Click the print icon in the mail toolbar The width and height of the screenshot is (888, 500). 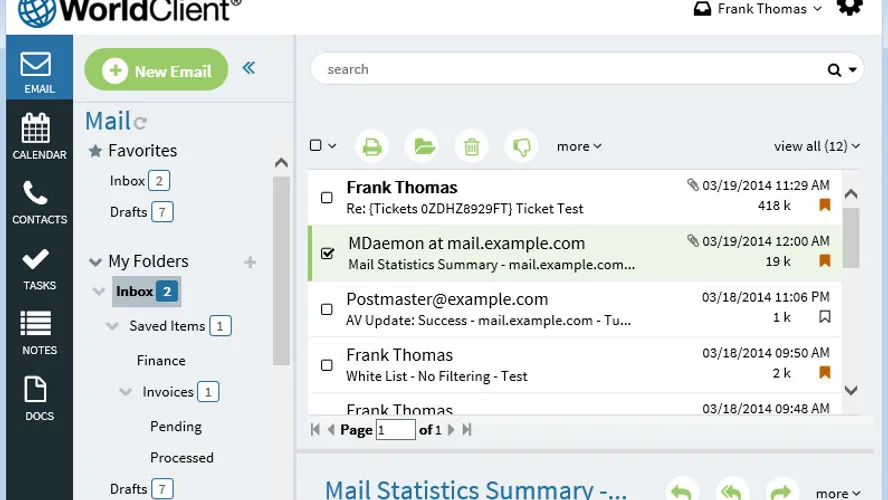pyautogui.click(x=372, y=147)
